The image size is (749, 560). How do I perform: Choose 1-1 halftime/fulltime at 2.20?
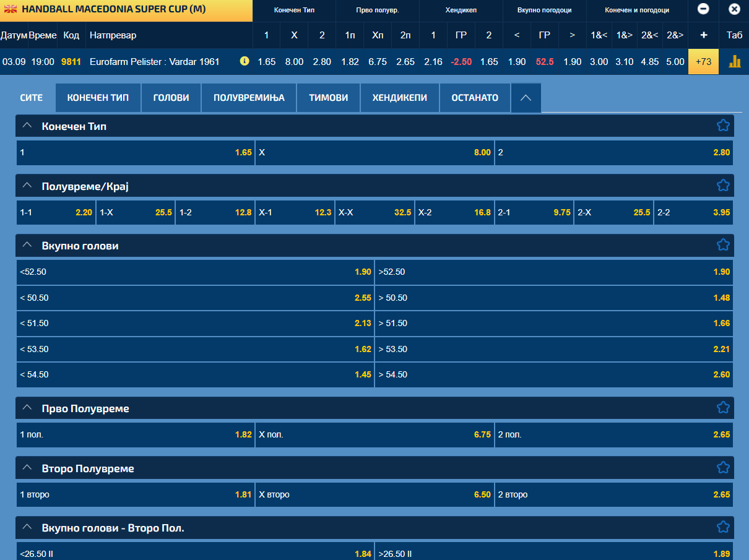pos(56,212)
